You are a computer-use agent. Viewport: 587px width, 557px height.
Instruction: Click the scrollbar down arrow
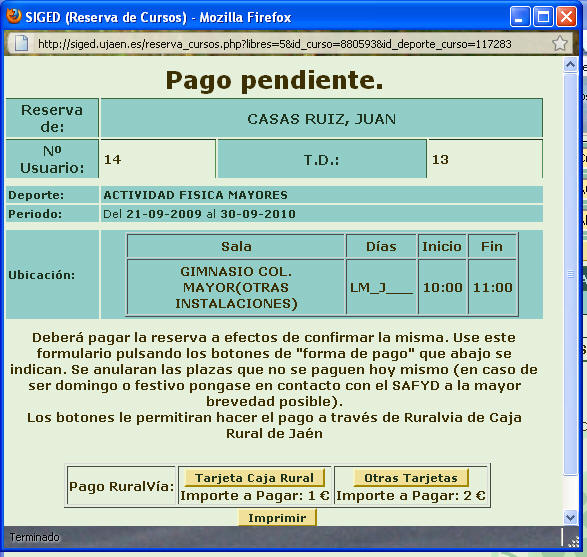point(571,517)
